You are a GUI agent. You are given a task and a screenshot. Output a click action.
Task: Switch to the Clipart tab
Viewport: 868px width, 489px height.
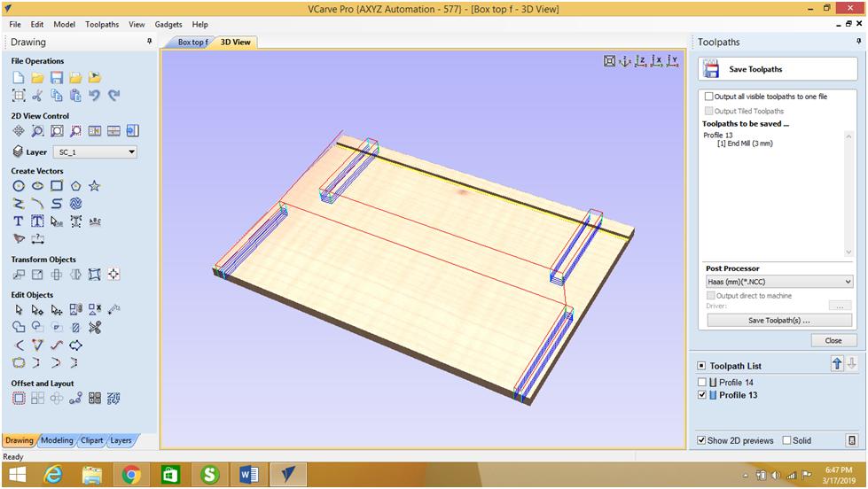point(92,440)
